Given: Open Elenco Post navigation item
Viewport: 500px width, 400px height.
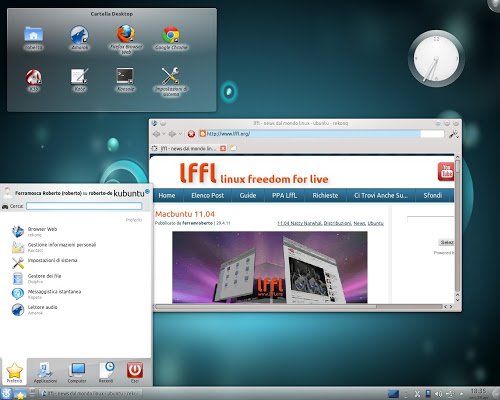Looking at the screenshot, I should (207, 196).
